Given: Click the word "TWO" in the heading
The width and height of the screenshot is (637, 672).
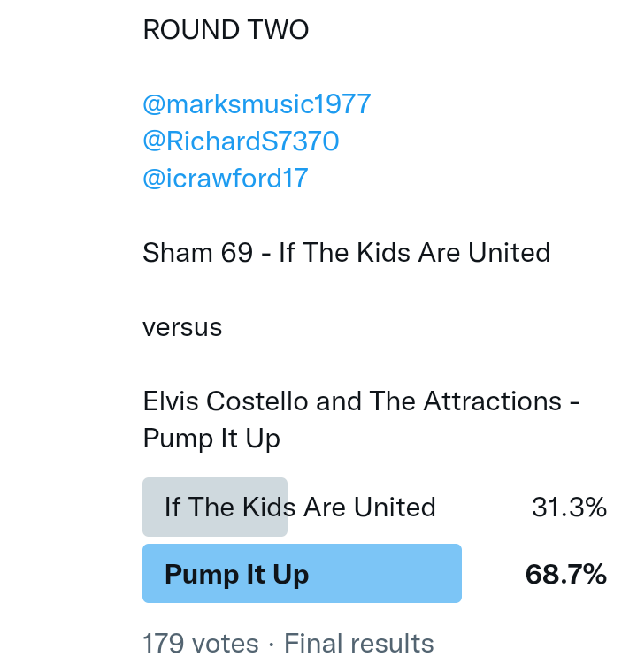Looking at the screenshot, I should 278,30.
